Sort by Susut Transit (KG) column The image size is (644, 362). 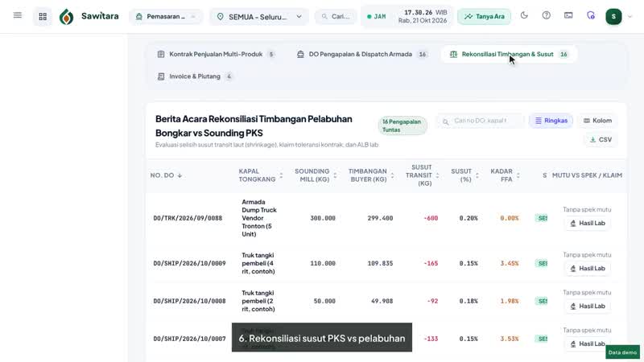click(x=422, y=175)
